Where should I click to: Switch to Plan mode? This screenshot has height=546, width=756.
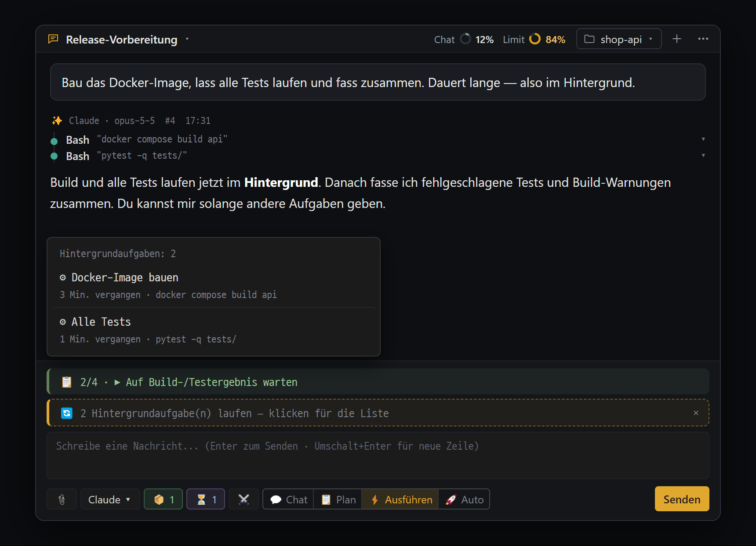(x=338, y=499)
